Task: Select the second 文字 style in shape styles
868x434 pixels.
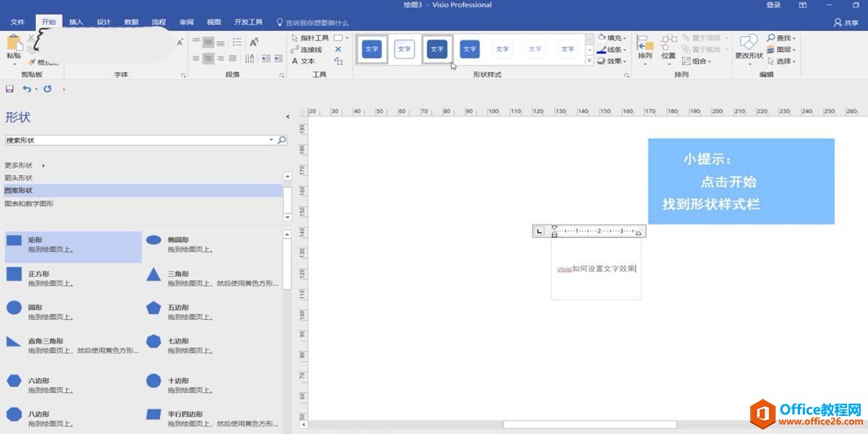Action: click(404, 49)
